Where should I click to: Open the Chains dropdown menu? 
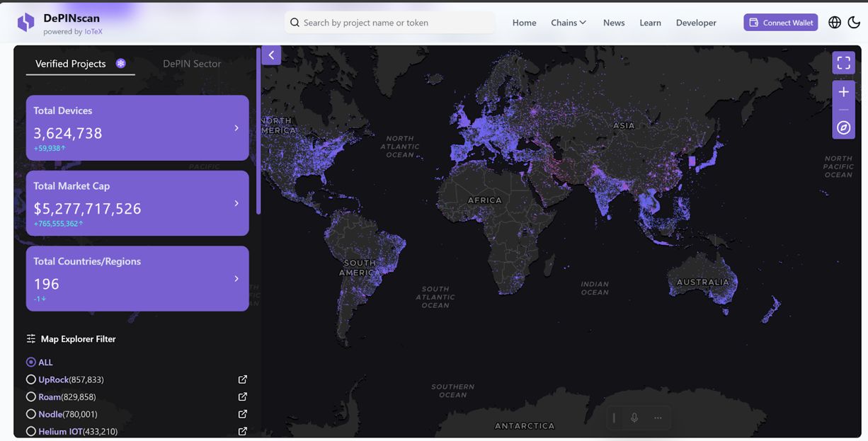click(x=569, y=23)
